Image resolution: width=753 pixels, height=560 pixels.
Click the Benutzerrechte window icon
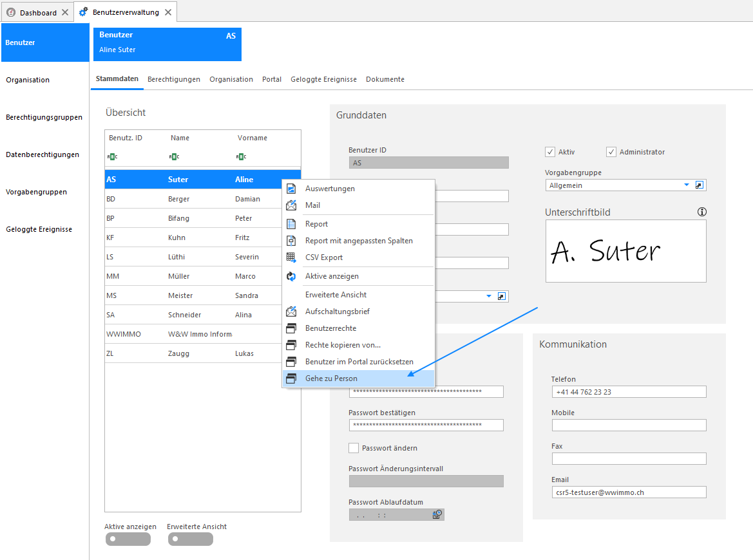(291, 328)
